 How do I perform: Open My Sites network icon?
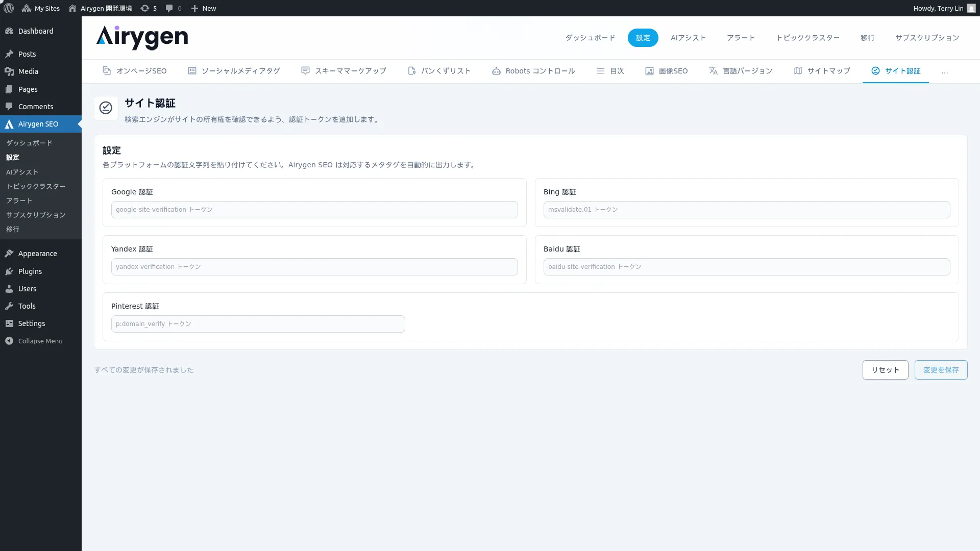tap(27, 8)
